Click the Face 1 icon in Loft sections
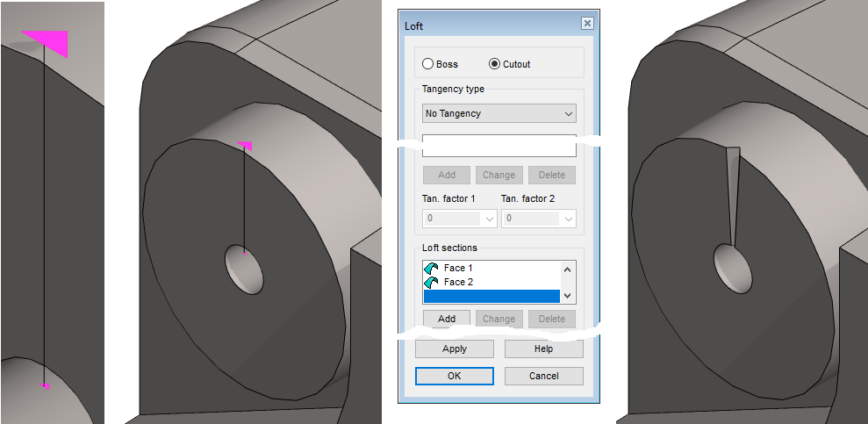The width and height of the screenshot is (868, 424). click(x=431, y=269)
